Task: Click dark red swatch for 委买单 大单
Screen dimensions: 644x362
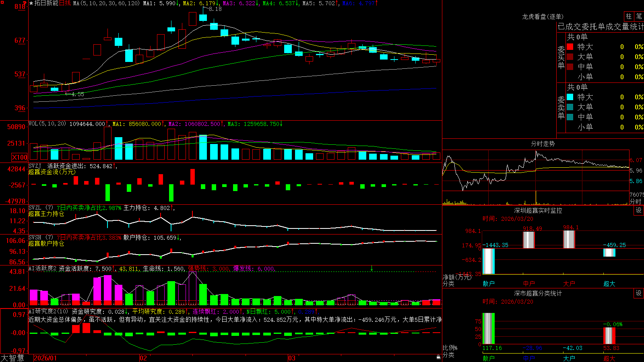Action: point(570,57)
